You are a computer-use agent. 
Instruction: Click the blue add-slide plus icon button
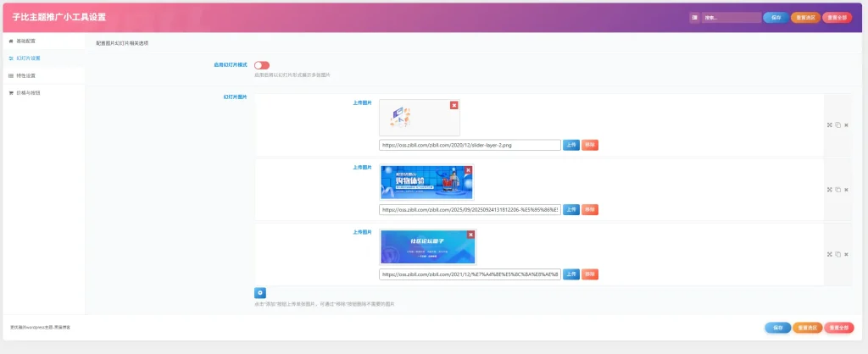click(x=260, y=293)
